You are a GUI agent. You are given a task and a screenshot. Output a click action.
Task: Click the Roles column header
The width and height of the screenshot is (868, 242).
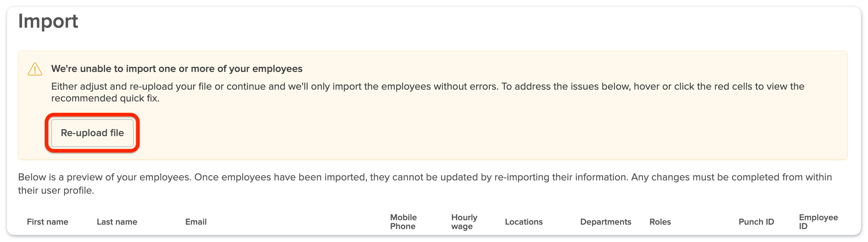[x=660, y=222]
